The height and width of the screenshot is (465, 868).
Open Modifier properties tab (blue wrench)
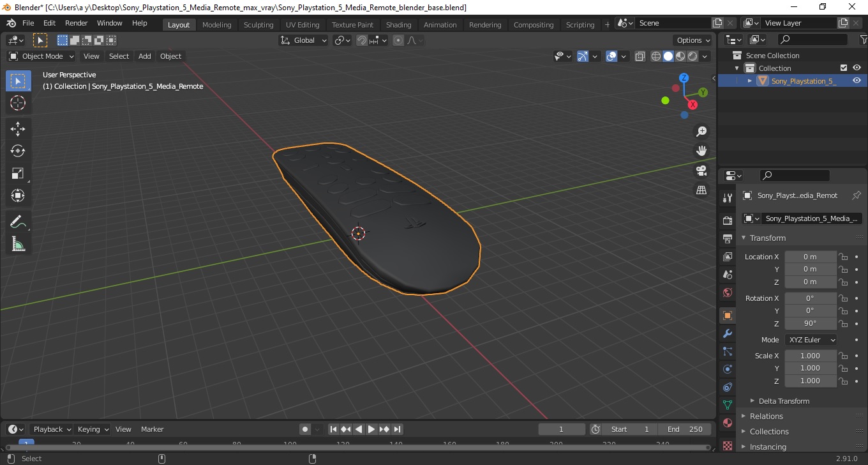point(728,333)
